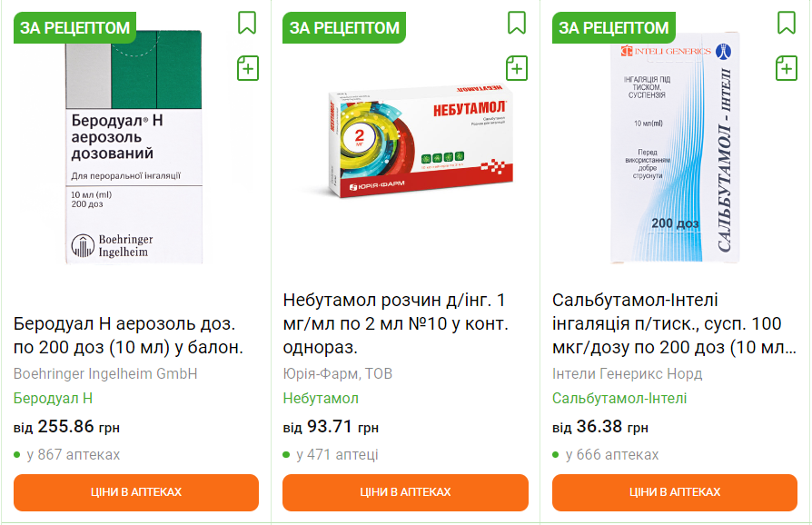Follow the green Небутамол brand link
Image resolution: width=812 pixels, height=525 pixels.
[321, 398]
